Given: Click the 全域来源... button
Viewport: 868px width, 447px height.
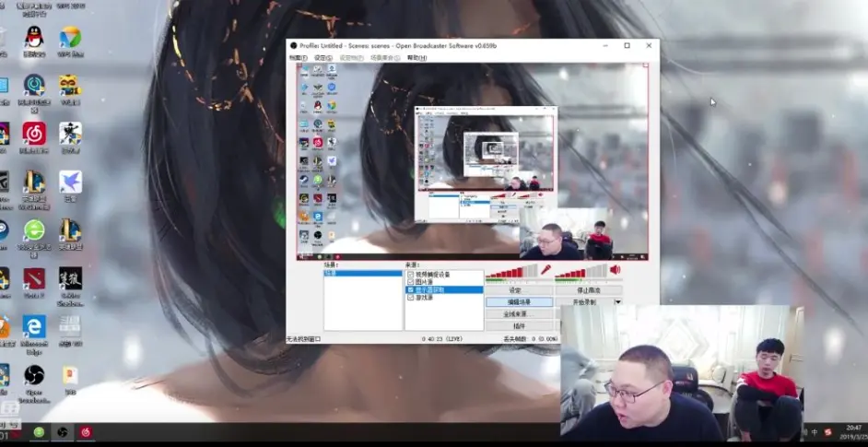Looking at the screenshot, I should (x=520, y=314).
